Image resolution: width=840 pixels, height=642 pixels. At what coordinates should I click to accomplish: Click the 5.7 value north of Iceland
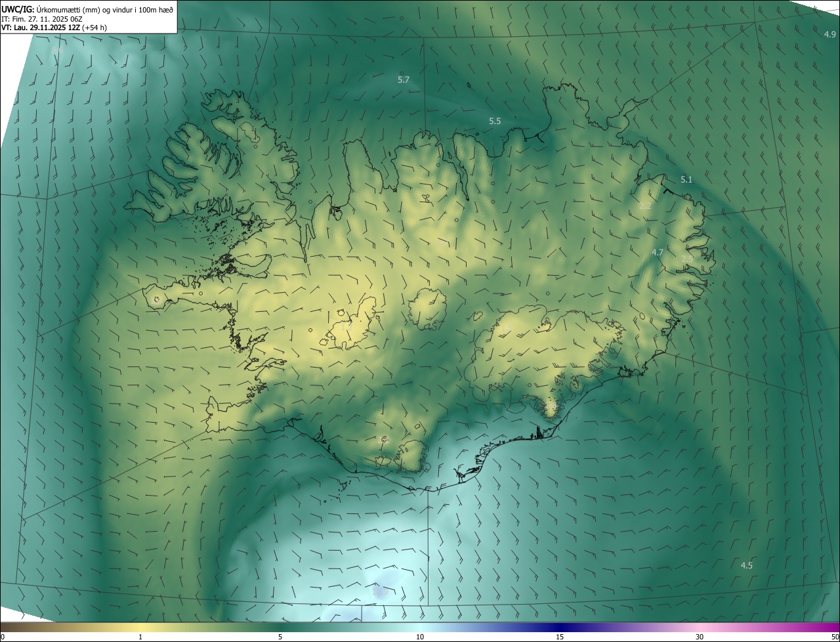pyautogui.click(x=404, y=79)
